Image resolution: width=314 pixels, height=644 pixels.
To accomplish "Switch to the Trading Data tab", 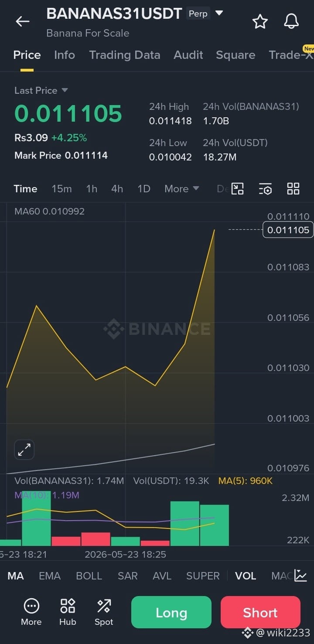I will pos(125,55).
